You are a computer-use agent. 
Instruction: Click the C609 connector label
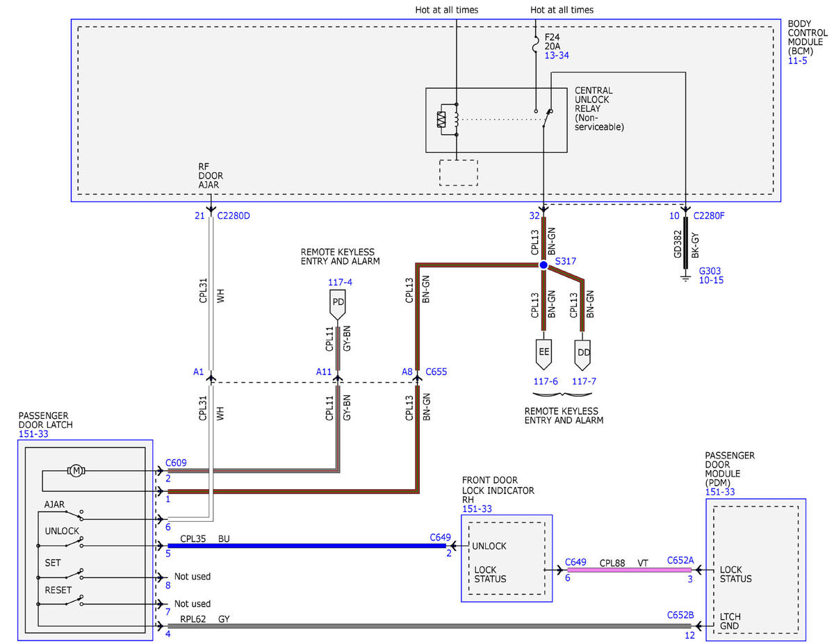[177, 462]
